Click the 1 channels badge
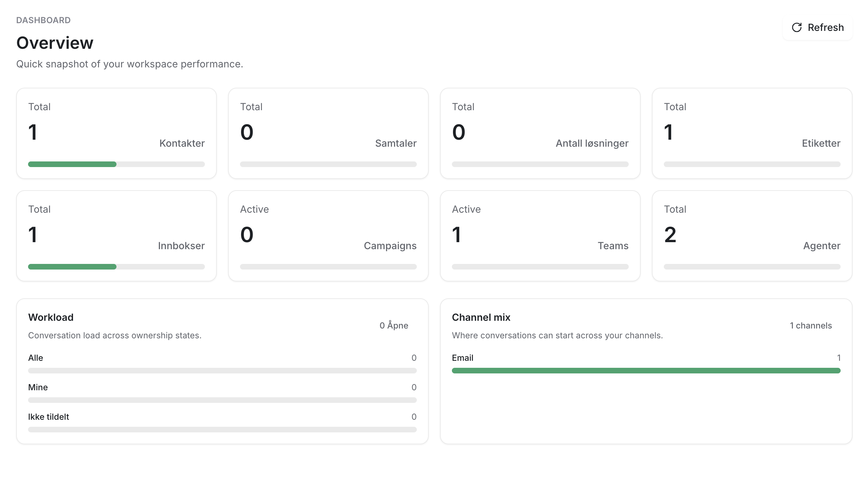868x478 pixels. point(810,325)
